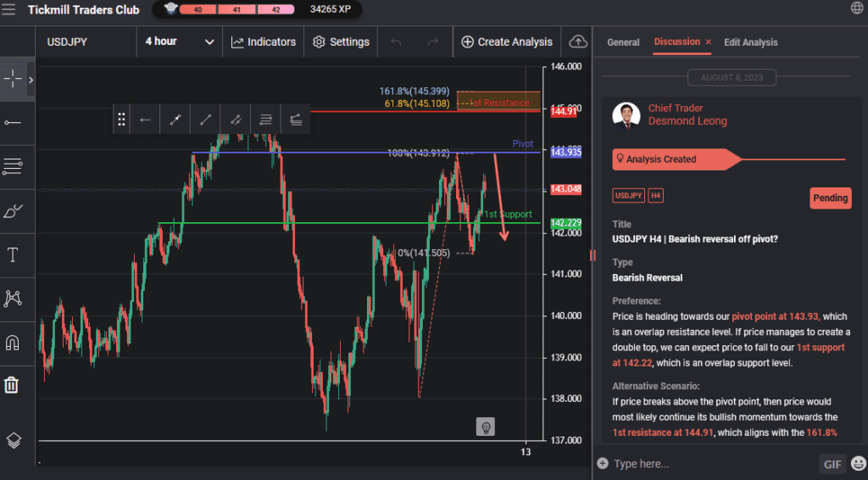Open the emoji picker
Viewport: 868px width, 480px height.
coord(859,463)
